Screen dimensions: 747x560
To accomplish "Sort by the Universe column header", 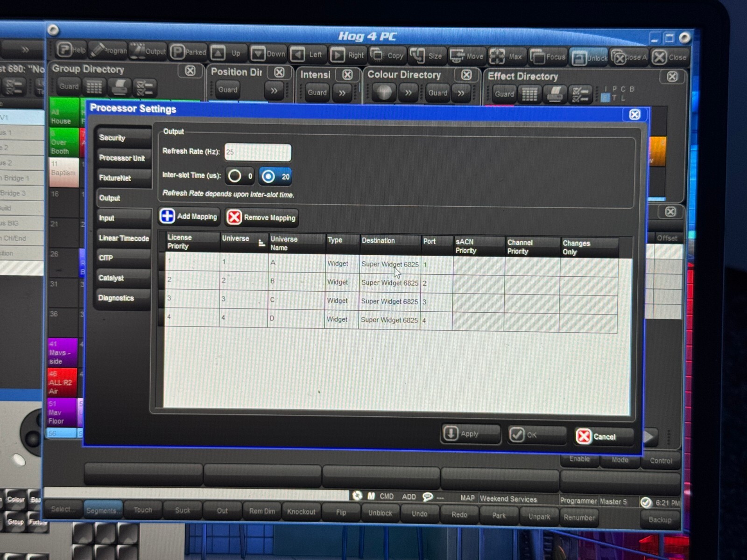I will point(243,242).
